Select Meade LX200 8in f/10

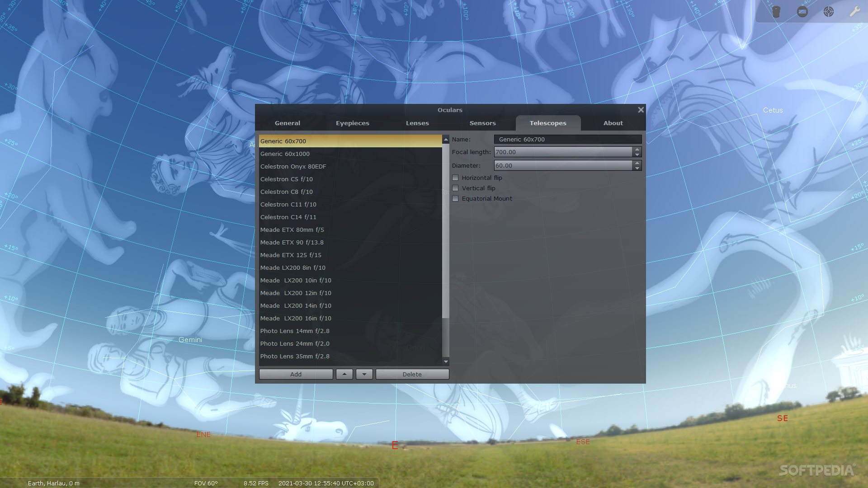pyautogui.click(x=350, y=267)
